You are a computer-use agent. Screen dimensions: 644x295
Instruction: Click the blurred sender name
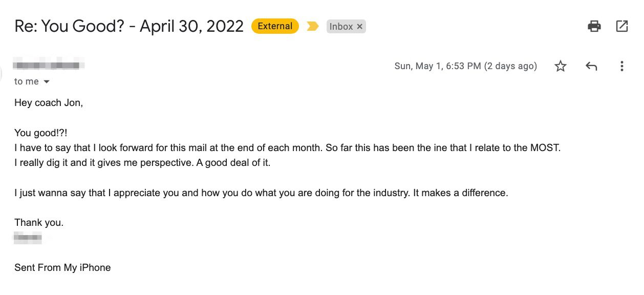[x=49, y=65]
